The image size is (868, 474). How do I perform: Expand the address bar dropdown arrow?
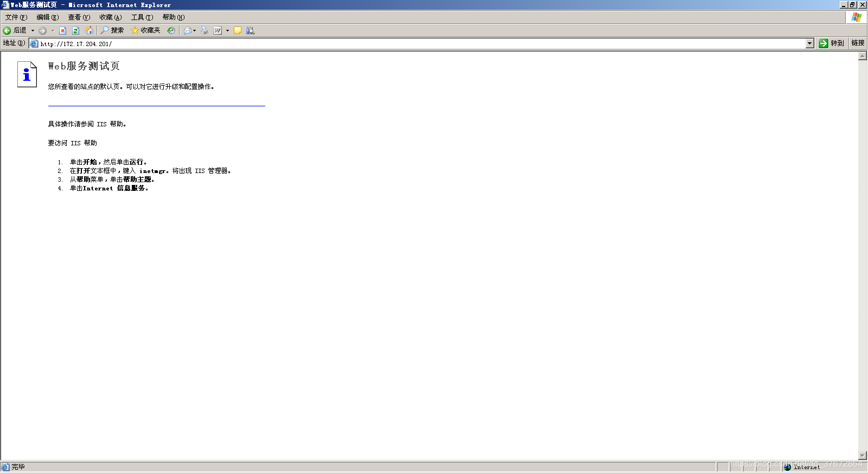click(810, 43)
